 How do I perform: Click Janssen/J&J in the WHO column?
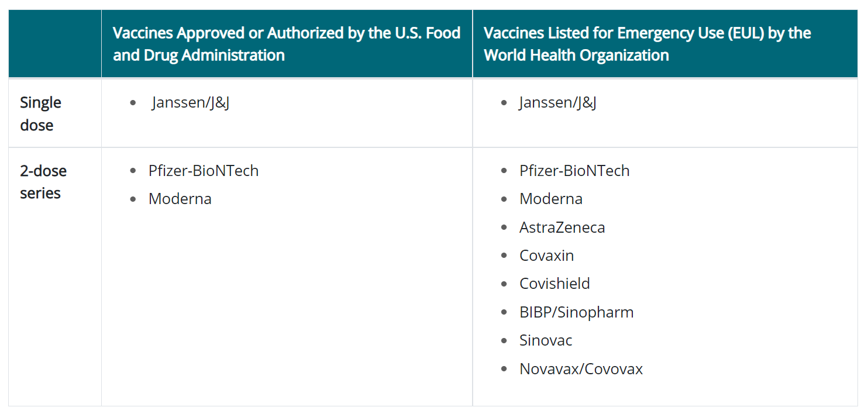(x=558, y=103)
